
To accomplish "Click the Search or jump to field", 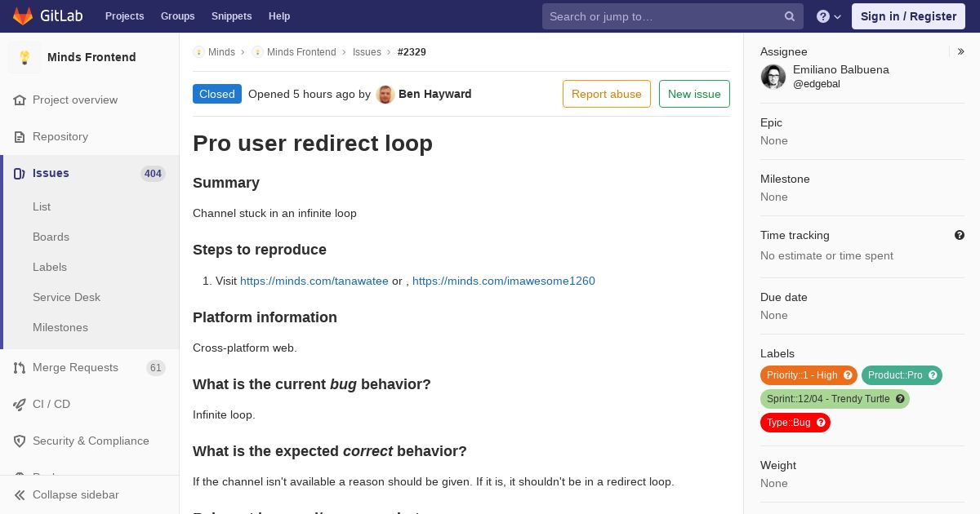I will pyautogui.click(x=673, y=16).
